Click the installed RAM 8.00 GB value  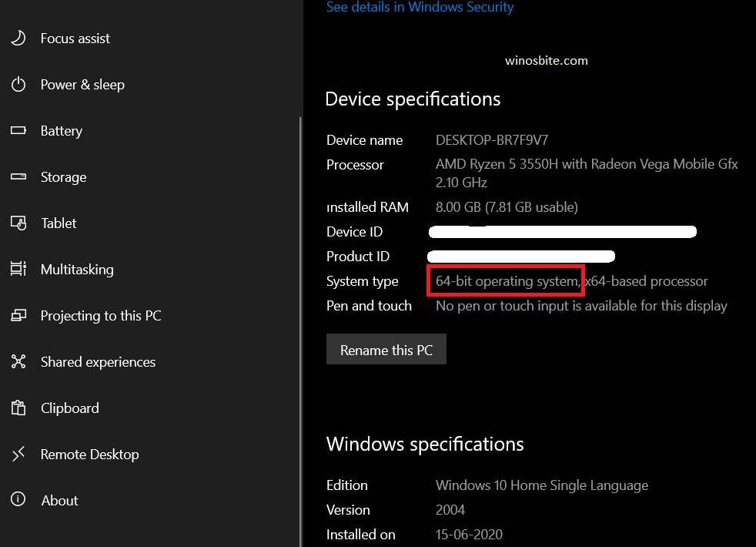point(506,207)
